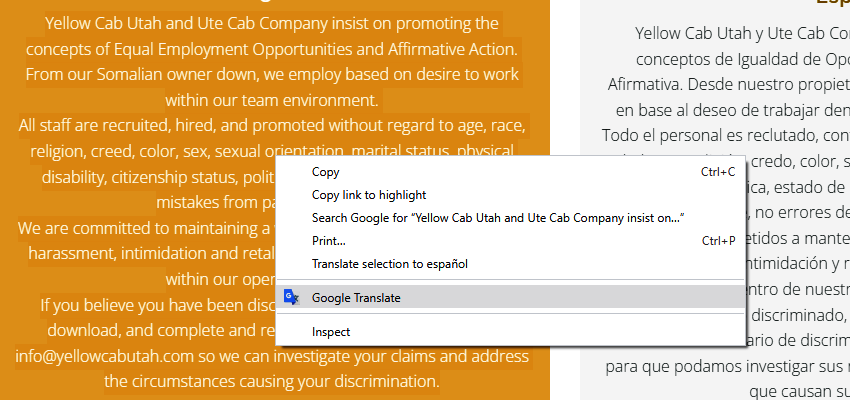The height and width of the screenshot is (400, 850).
Task: Pick Translate selection to español
Action: (511, 264)
